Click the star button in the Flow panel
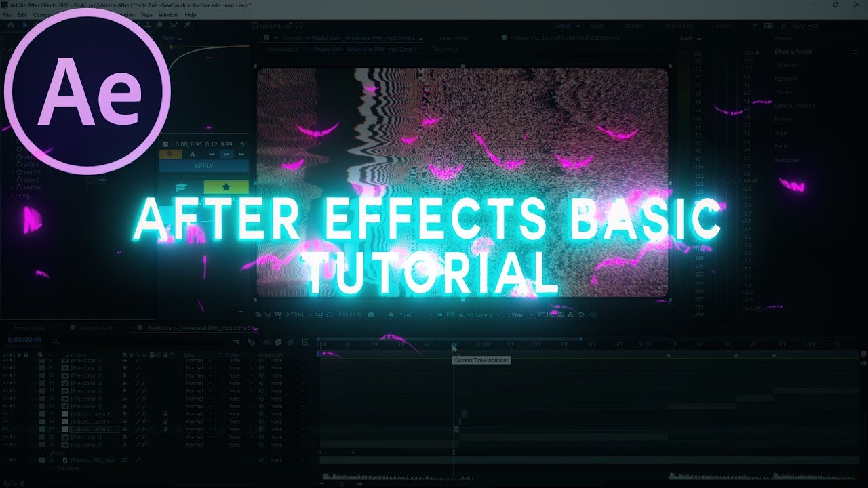868x488 pixels. 226,187
